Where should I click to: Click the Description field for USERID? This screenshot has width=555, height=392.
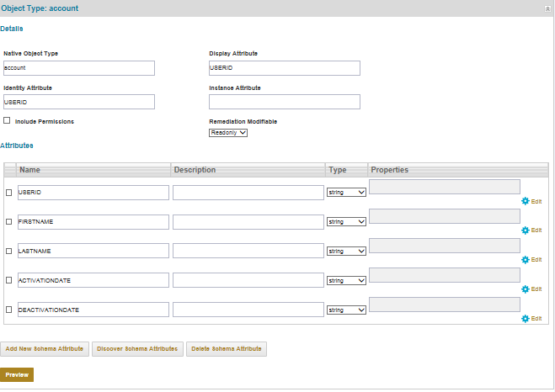click(248, 193)
